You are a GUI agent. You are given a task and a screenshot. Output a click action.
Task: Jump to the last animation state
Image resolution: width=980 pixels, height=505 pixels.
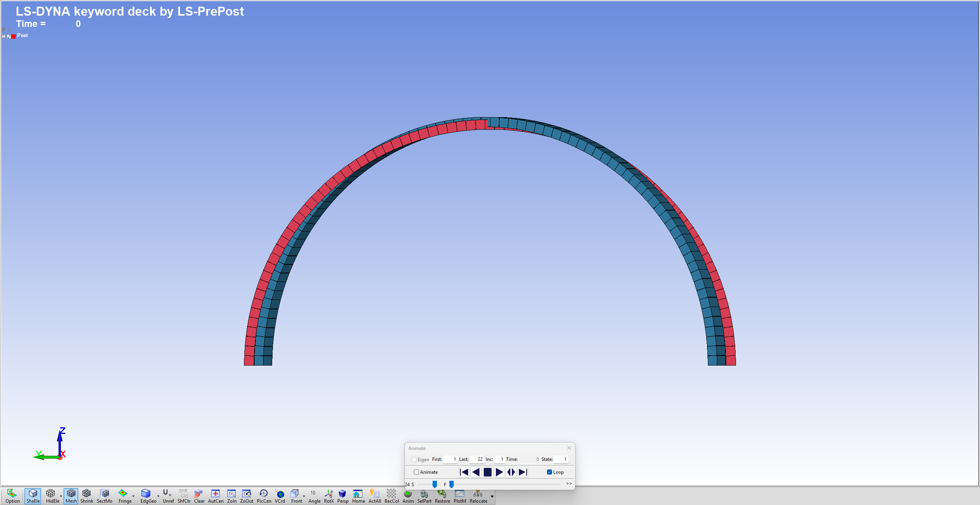pos(523,472)
